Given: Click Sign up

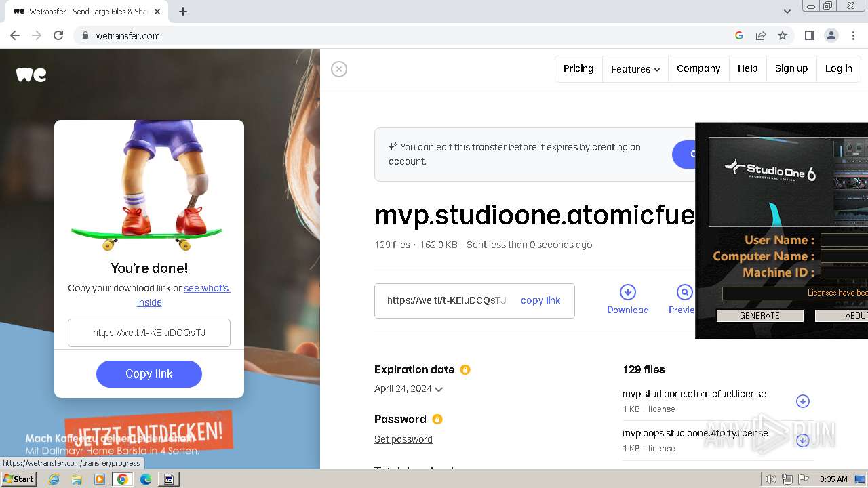Looking at the screenshot, I should click(x=791, y=68).
